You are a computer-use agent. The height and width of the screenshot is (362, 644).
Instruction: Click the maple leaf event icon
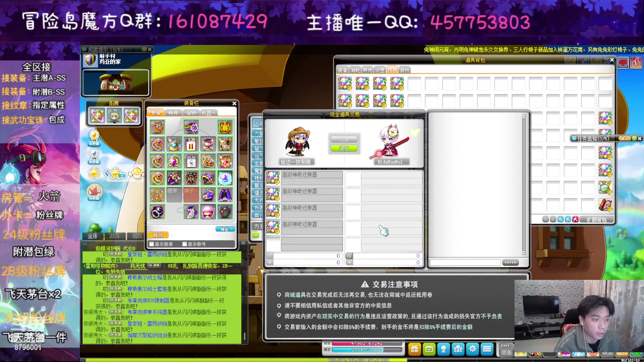tap(94, 192)
